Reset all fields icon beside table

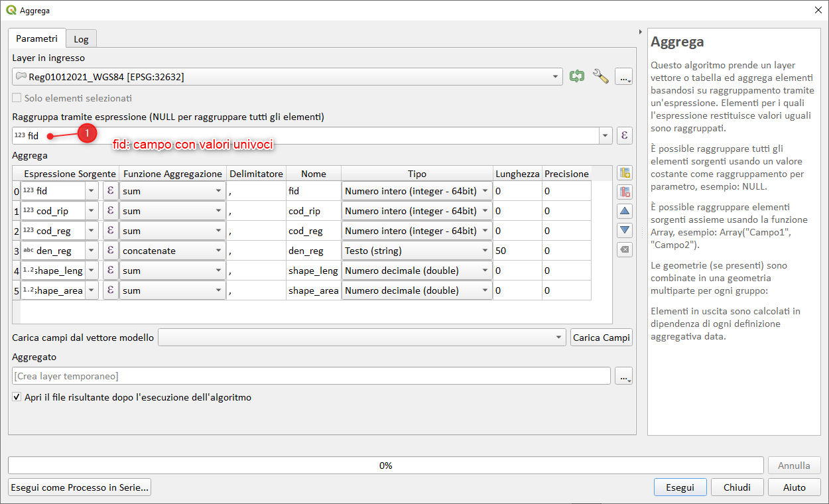(x=624, y=249)
